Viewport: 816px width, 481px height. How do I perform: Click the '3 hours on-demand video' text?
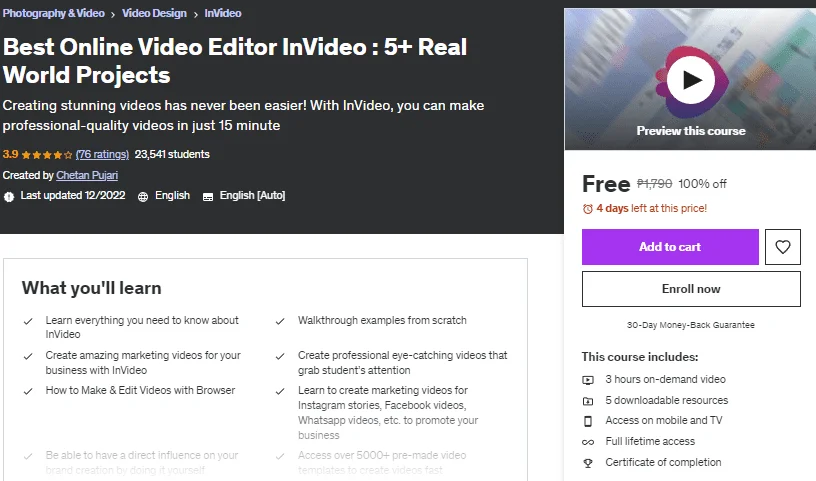point(665,379)
